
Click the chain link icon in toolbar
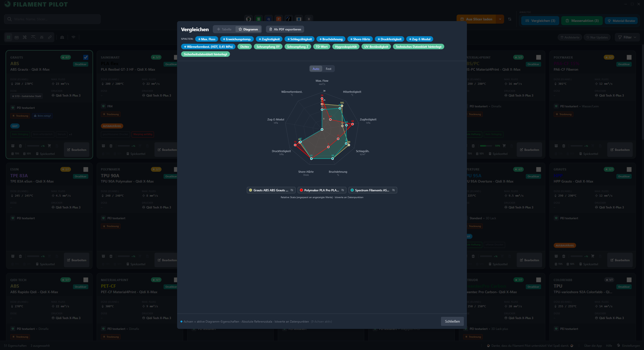tap(50, 37)
